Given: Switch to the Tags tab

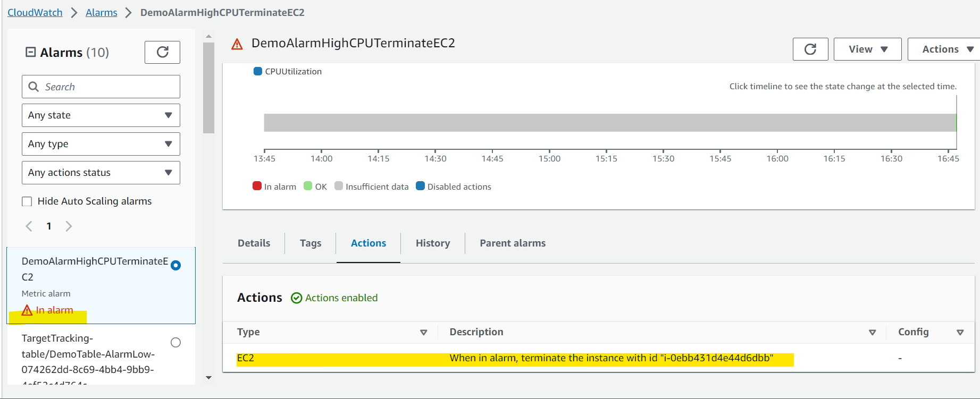Looking at the screenshot, I should click(x=311, y=243).
